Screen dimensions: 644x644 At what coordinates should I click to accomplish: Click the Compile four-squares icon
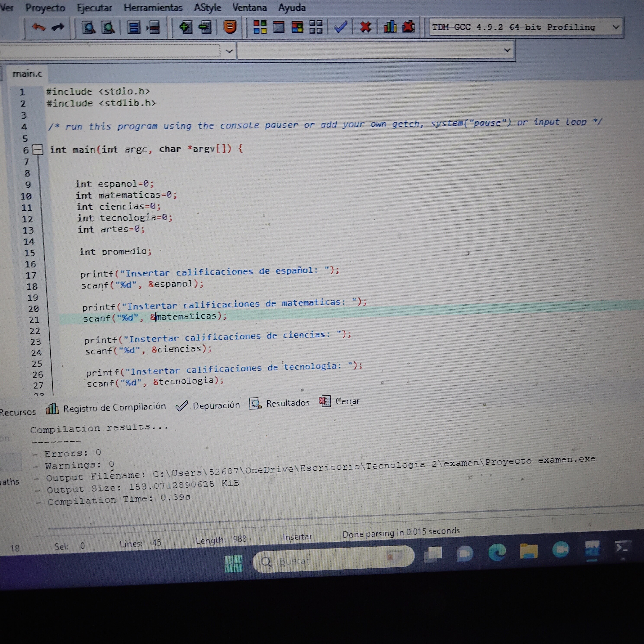tap(260, 27)
